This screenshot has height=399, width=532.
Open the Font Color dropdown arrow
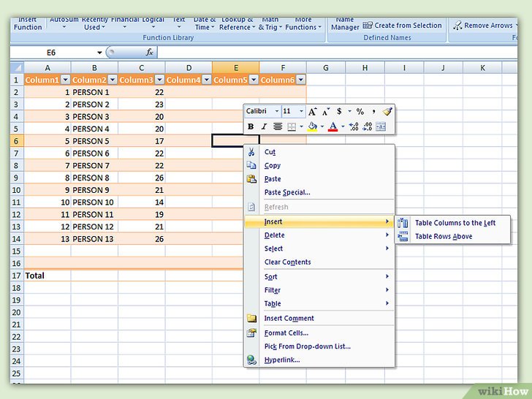[343, 126]
